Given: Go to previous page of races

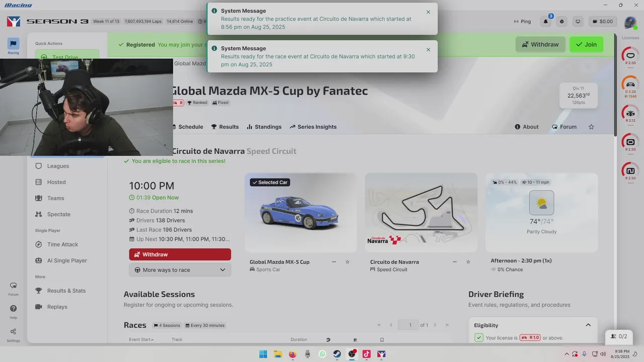Looking at the screenshot, I should [391, 325].
